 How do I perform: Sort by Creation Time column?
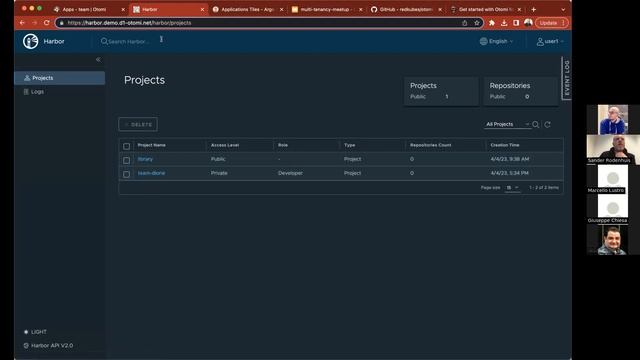[505, 145]
